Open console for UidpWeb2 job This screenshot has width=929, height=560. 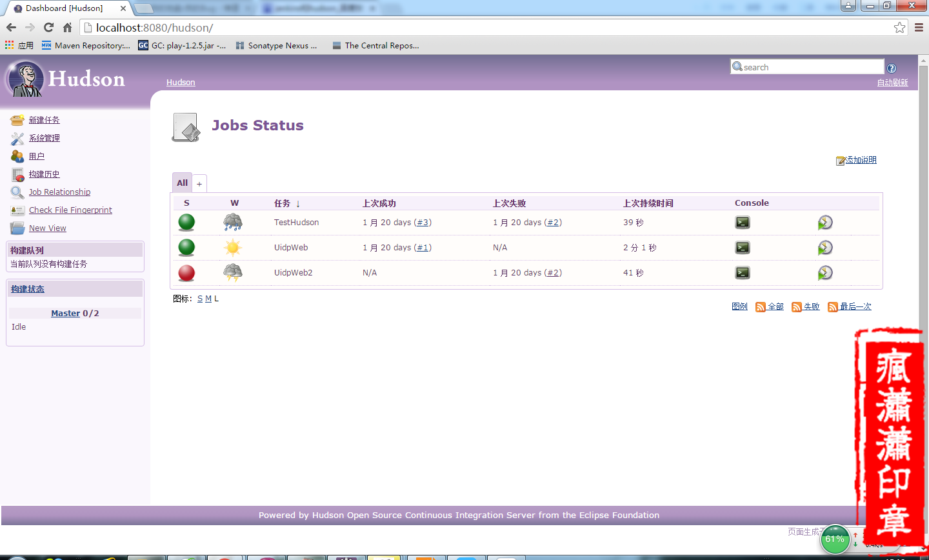pos(743,273)
